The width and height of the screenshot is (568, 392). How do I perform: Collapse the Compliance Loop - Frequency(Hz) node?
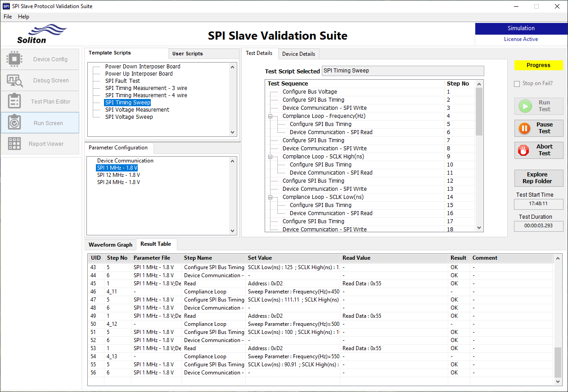point(270,116)
